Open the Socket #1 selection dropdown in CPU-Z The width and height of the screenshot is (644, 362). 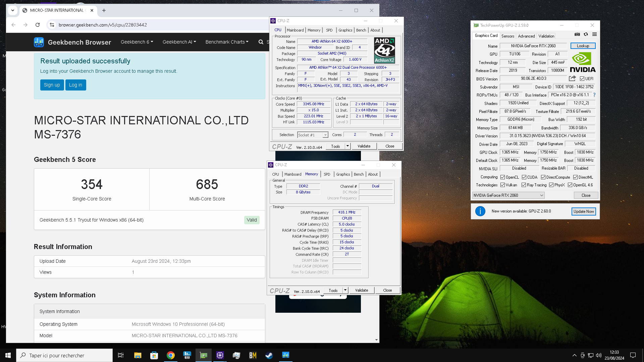click(313, 135)
